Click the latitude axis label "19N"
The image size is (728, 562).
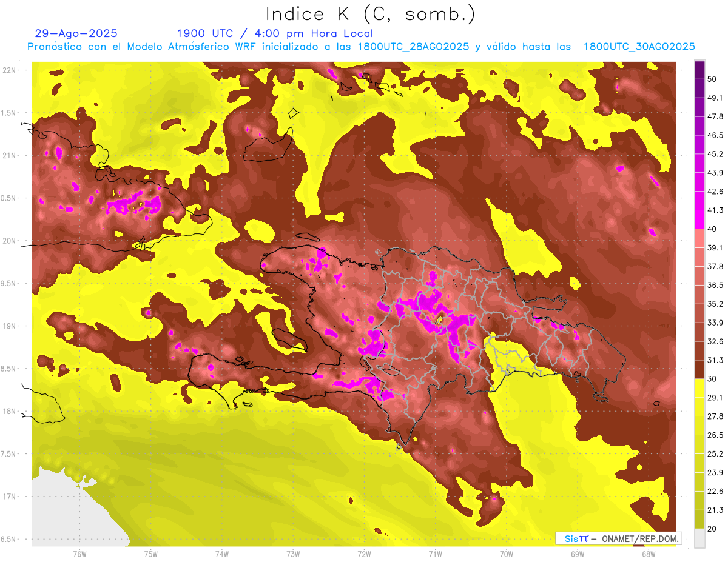click(x=9, y=326)
